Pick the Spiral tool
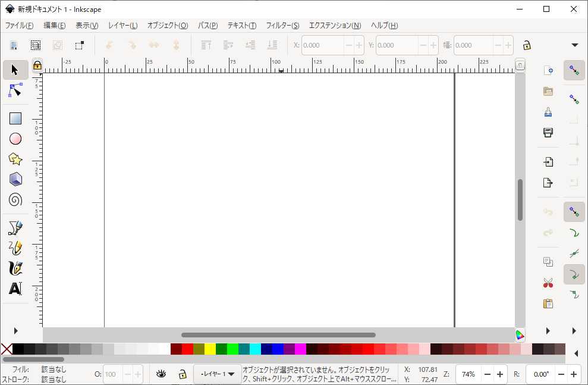The image size is (588, 385). [x=14, y=199]
